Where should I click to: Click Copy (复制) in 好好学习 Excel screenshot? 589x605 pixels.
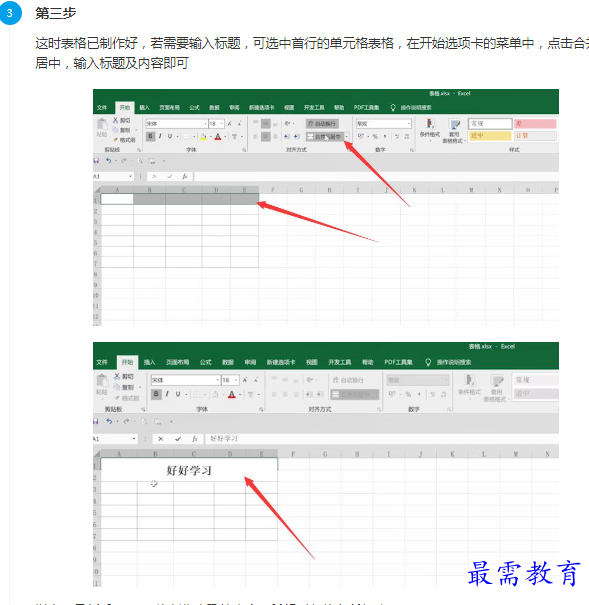[x=124, y=387]
